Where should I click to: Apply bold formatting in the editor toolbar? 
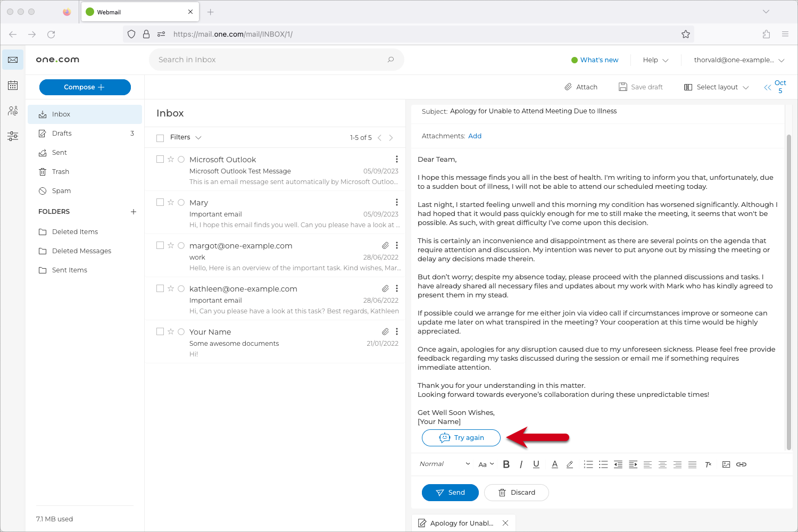pyautogui.click(x=506, y=464)
